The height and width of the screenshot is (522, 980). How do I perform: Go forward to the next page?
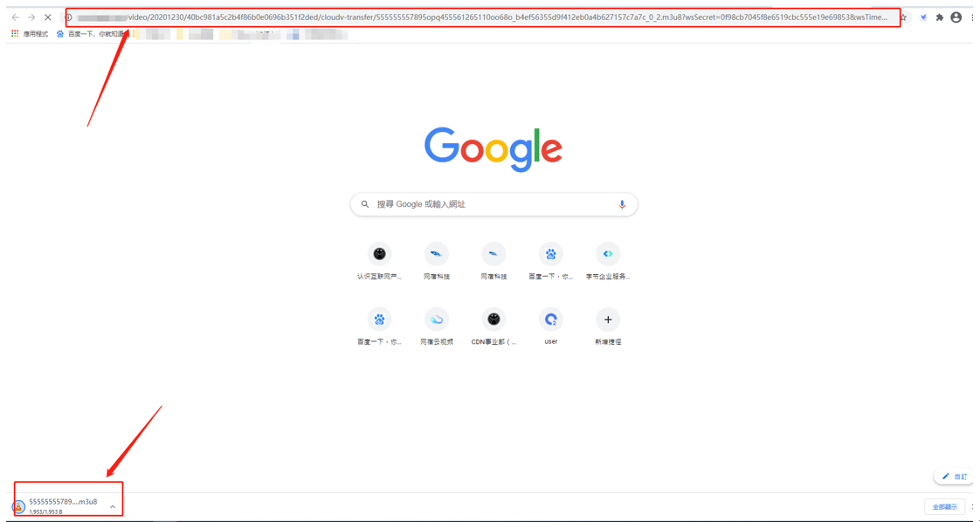click(31, 17)
